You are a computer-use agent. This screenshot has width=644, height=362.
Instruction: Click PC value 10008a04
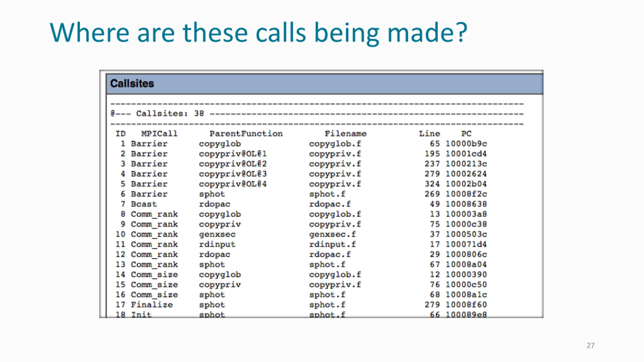[x=466, y=264]
